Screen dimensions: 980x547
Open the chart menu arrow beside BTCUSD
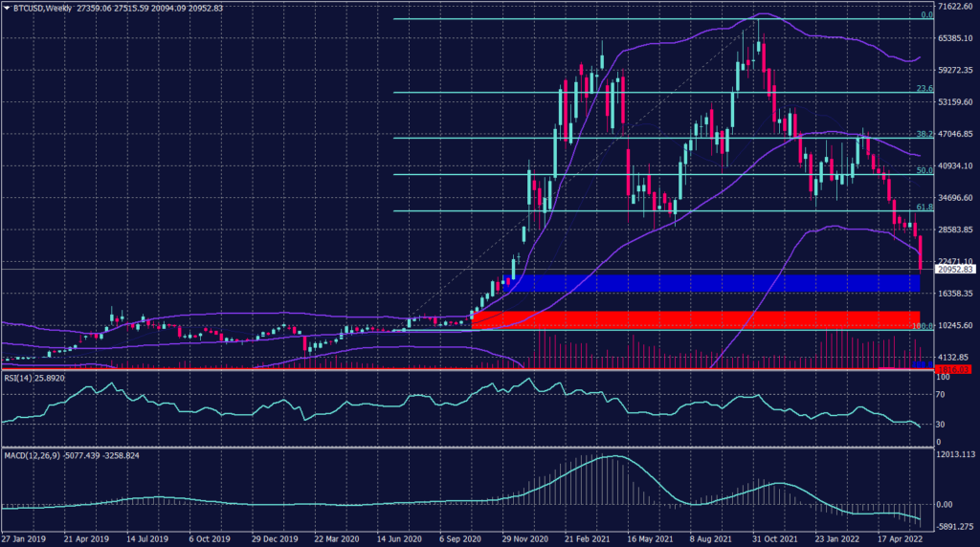7,7
